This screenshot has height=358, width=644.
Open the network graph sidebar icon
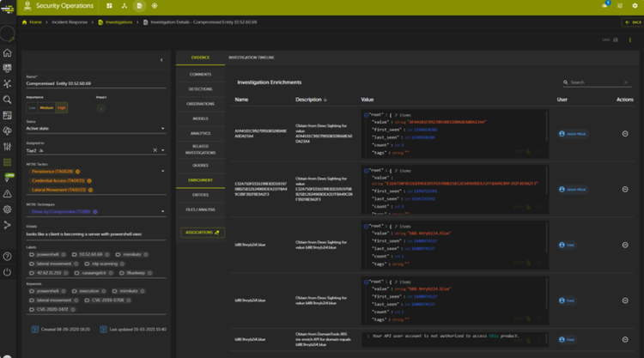coord(8,84)
